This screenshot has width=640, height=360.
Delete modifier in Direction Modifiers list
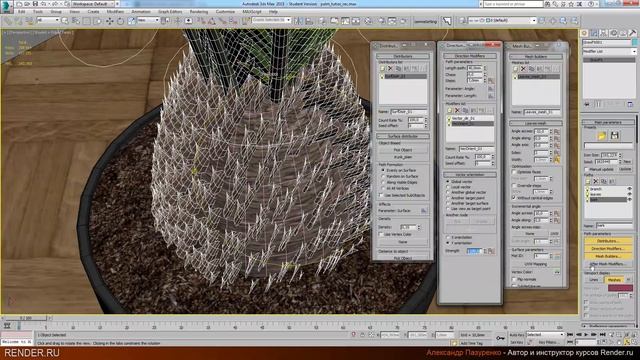(x=457, y=110)
